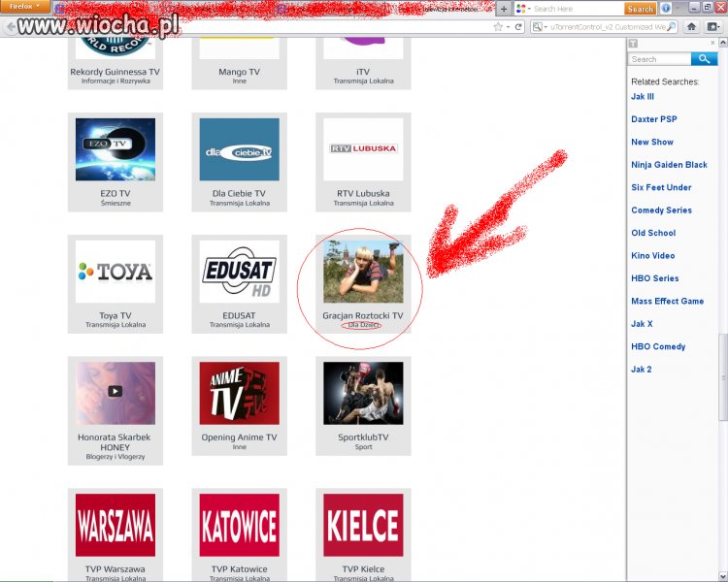728x582 pixels.
Task: Open the Dla Ciebie TV channel logo
Action: tap(239, 149)
